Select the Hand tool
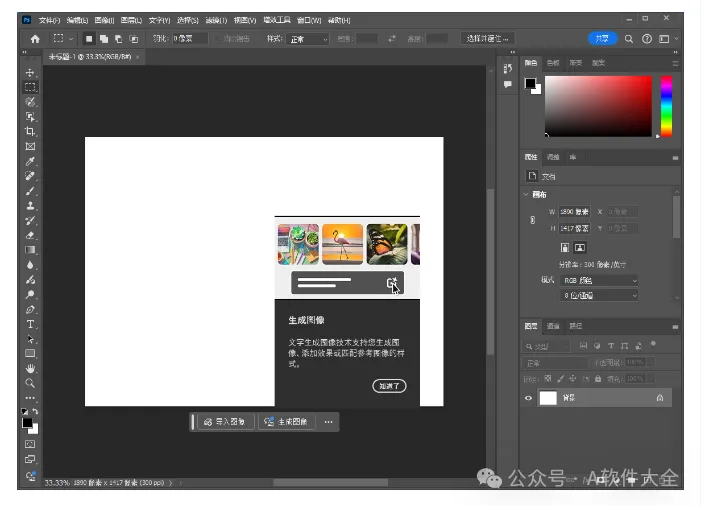Image resolution: width=701 pixels, height=506 pixels. [30, 368]
